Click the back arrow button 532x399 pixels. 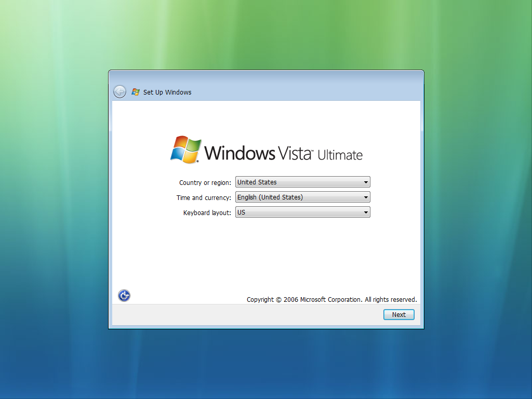(120, 91)
